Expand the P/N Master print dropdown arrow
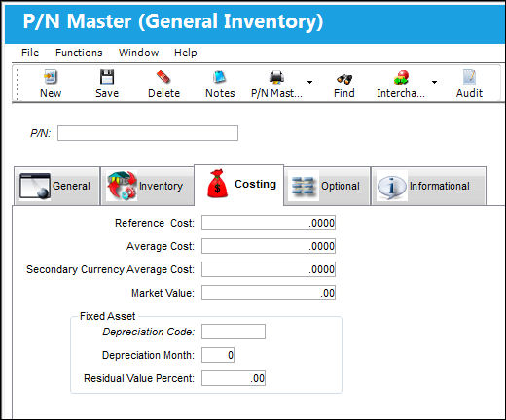Viewport: 506px width, 420px height. [309, 82]
